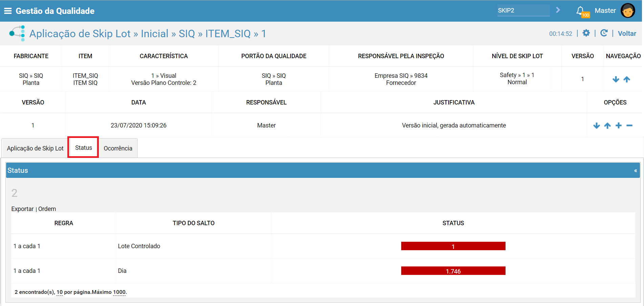Open the hamburger main menu
The image size is (644, 306).
pyautogui.click(x=8, y=11)
